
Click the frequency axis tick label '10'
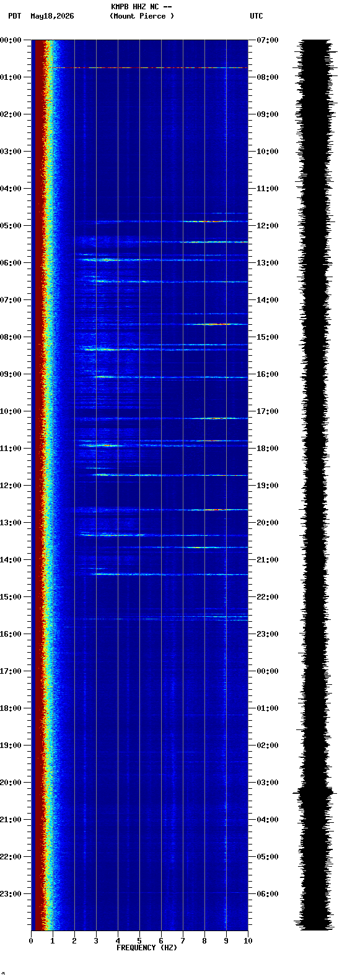[x=248, y=941]
